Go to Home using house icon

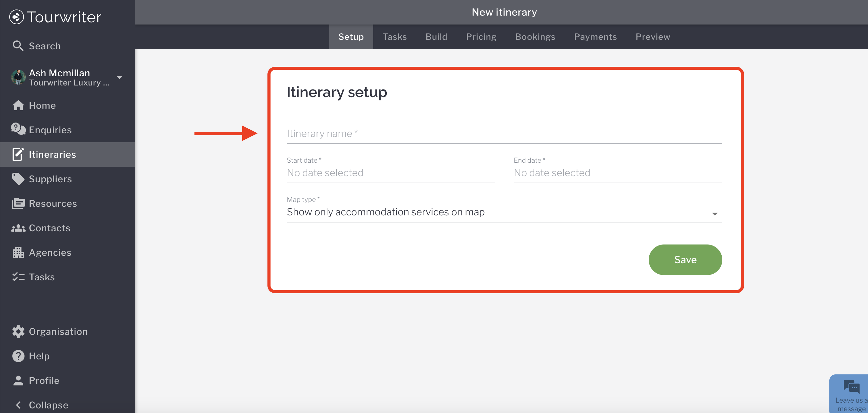[x=18, y=105]
